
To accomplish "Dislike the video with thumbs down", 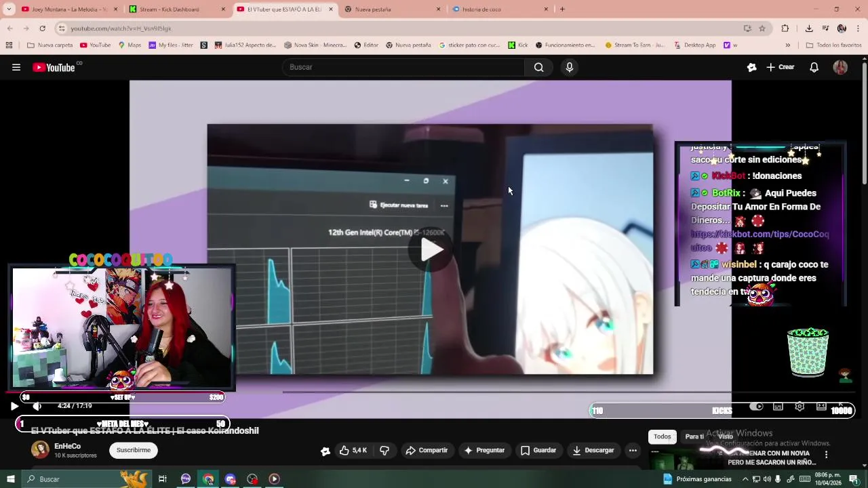I will pyautogui.click(x=384, y=450).
